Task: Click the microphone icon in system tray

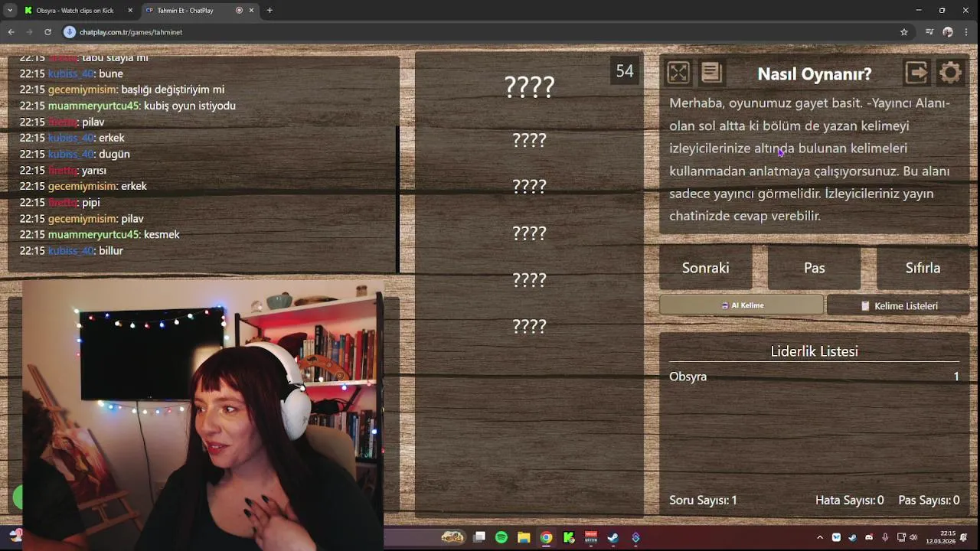Action: (885, 537)
